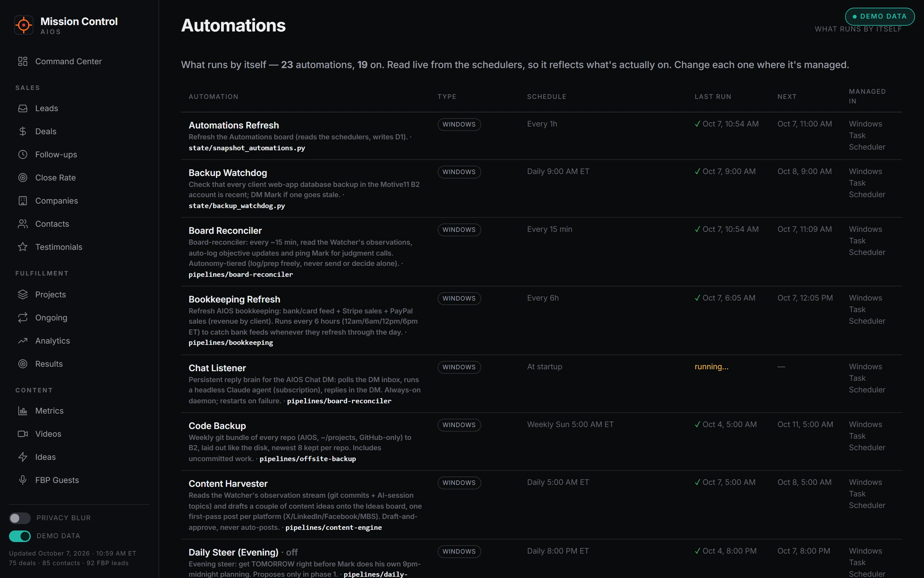Click WINDOWS badge on Chat Listener row

pos(459,367)
